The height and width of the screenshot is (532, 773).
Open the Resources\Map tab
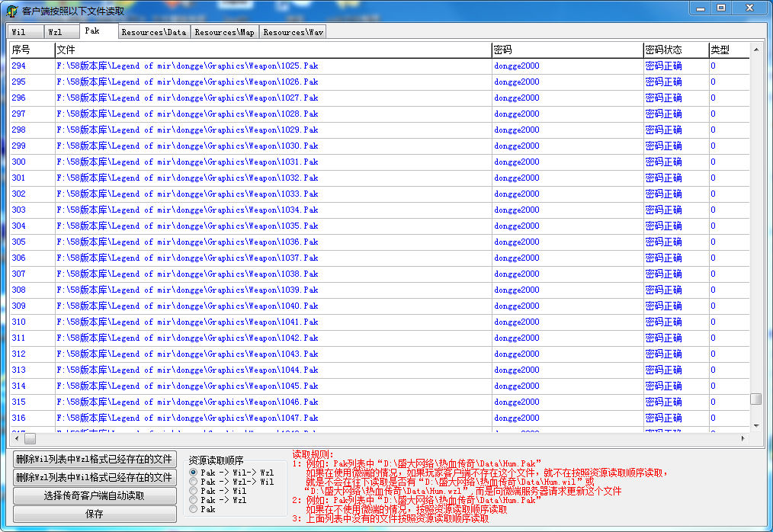(224, 32)
